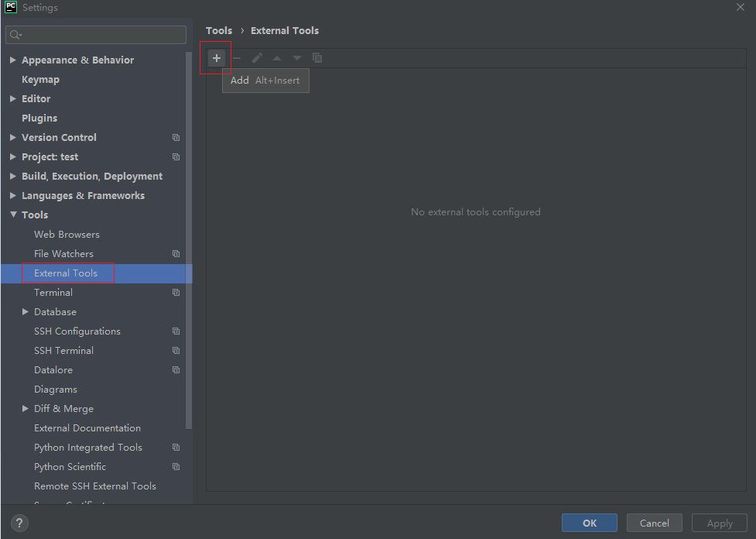The image size is (756, 539).
Task: Click the badge icon beside Python Scientific
Action: click(x=176, y=466)
